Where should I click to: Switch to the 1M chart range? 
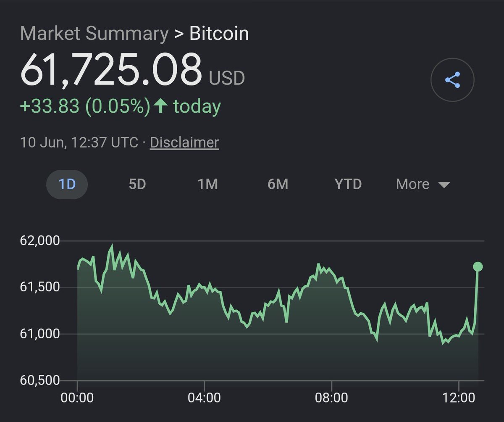click(208, 184)
